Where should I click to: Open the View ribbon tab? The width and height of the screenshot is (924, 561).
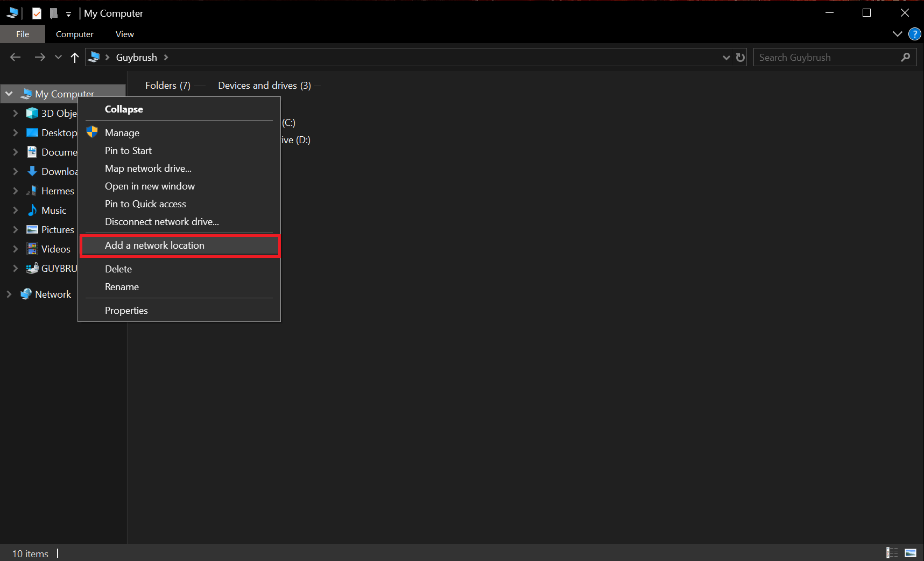(x=124, y=34)
